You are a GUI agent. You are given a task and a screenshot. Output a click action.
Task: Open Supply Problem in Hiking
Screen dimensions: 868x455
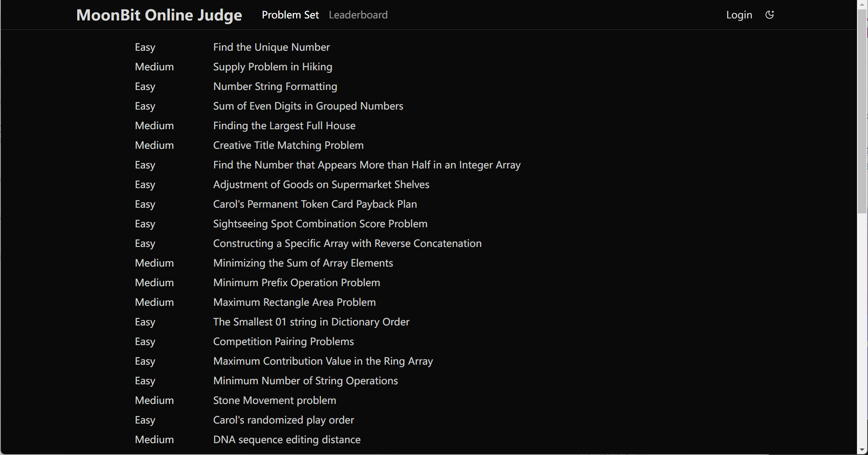[272, 67]
